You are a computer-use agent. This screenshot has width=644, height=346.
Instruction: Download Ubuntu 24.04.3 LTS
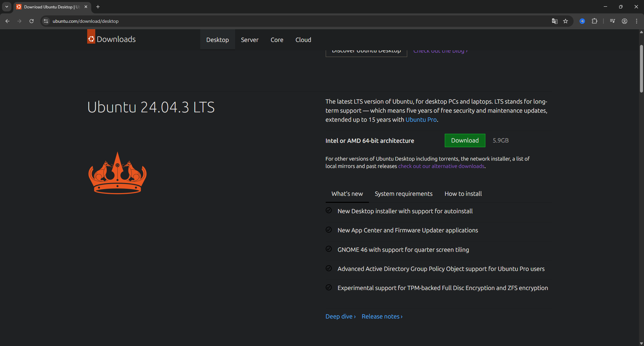pyautogui.click(x=465, y=140)
